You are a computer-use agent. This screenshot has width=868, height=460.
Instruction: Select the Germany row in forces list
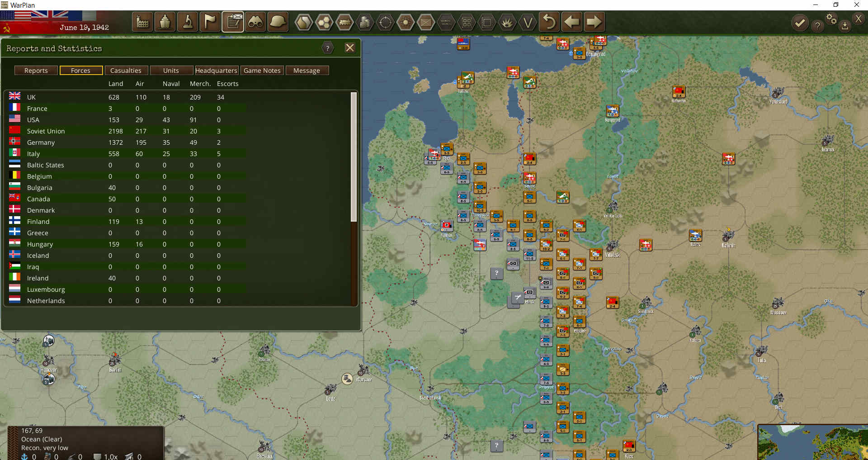tap(127, 142)
